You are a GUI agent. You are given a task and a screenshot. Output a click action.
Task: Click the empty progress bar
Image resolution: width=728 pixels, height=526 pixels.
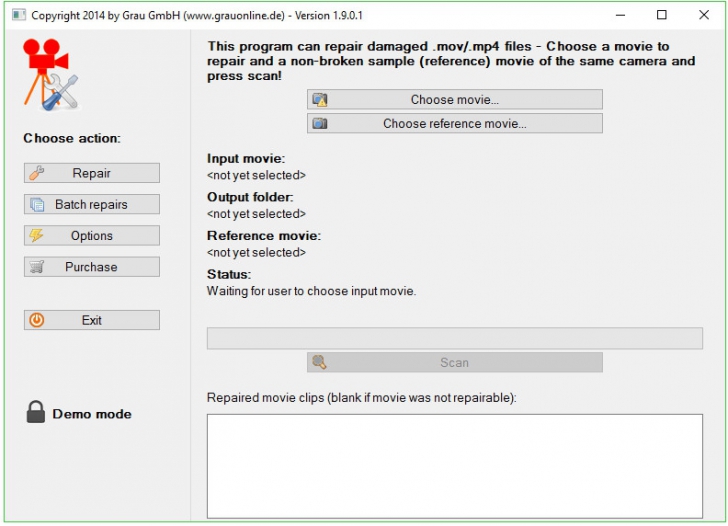pos(455,338)
